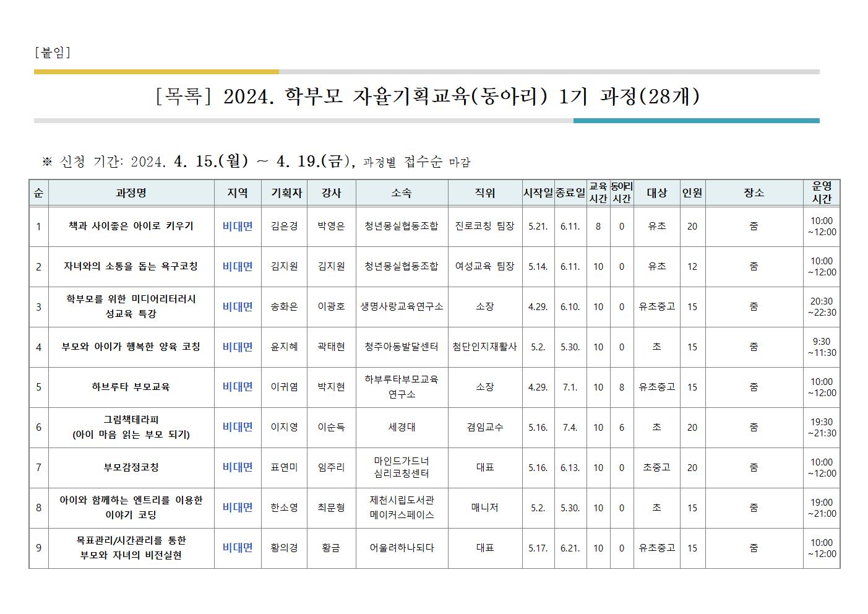
Task: Click the '소속' column header
Action: click(402, 193)
